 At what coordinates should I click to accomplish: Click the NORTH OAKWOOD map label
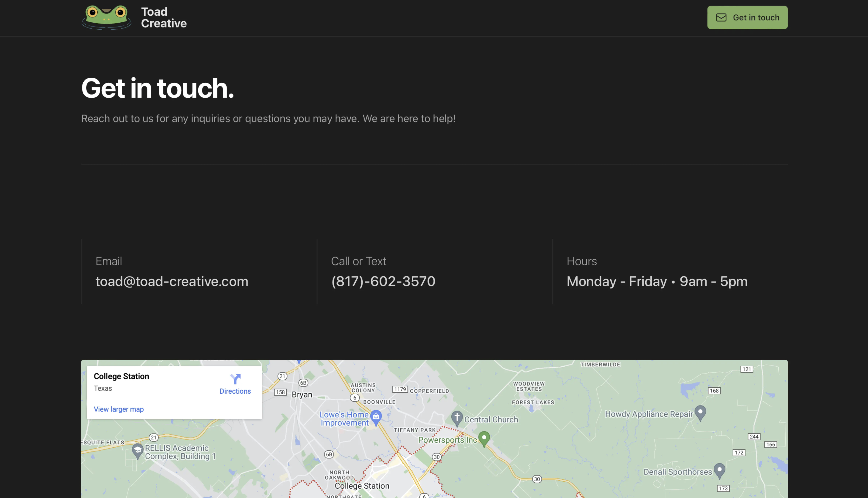pos(340,475)
